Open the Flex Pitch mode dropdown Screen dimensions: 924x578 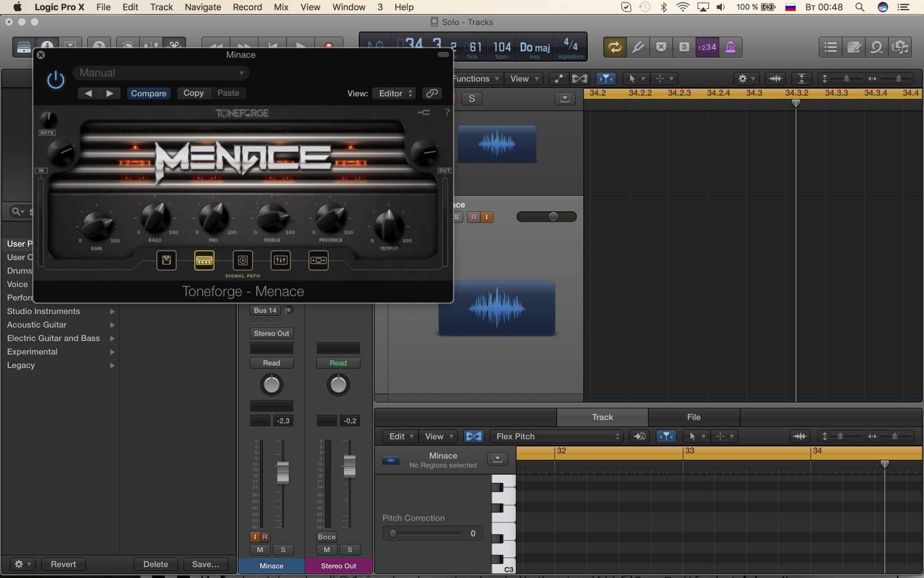pos(556,436)
